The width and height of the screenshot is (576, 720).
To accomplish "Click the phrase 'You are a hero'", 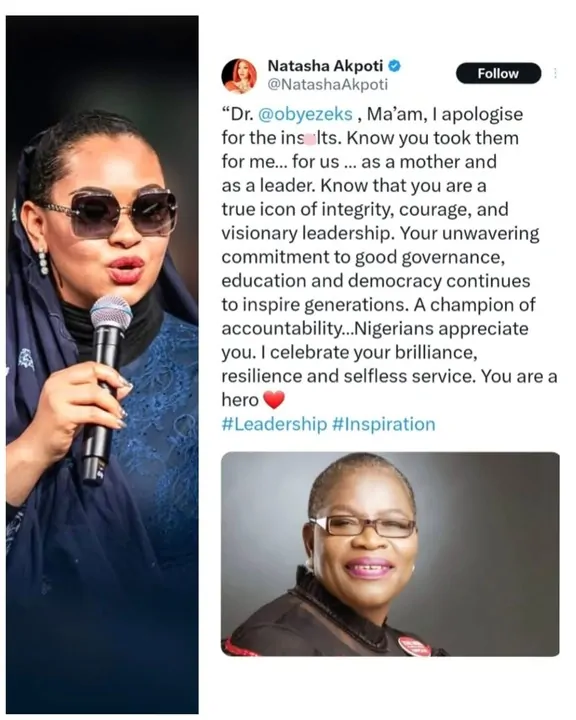I will [x=390, y=388].
